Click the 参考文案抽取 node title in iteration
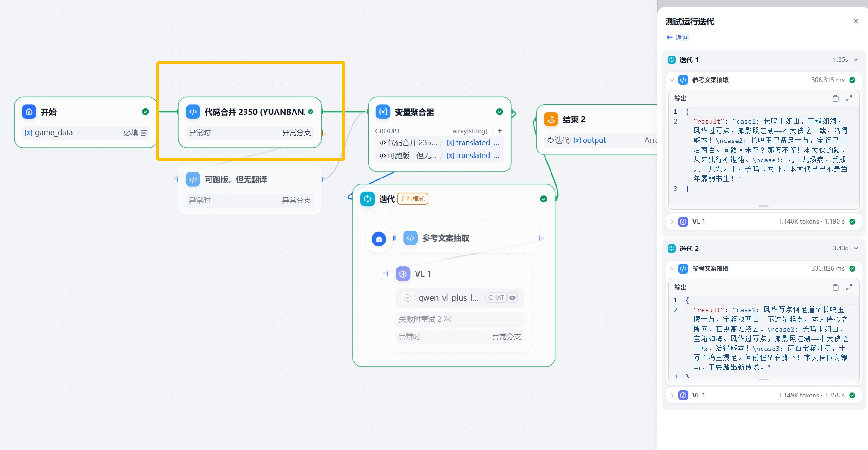 (x=446, y=238)
